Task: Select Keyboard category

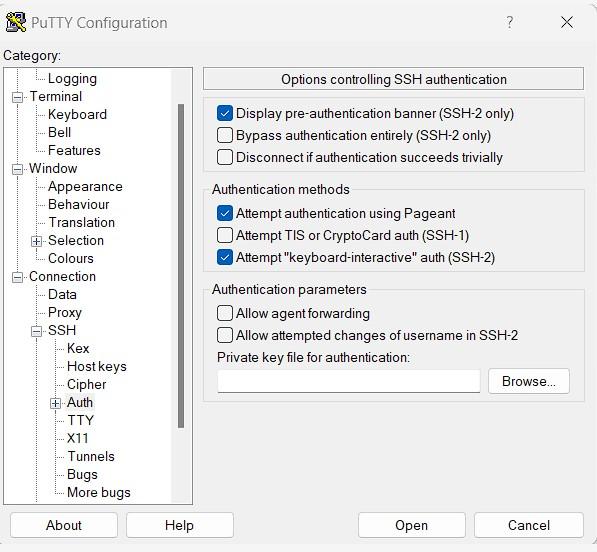Action: coord(77,115)
